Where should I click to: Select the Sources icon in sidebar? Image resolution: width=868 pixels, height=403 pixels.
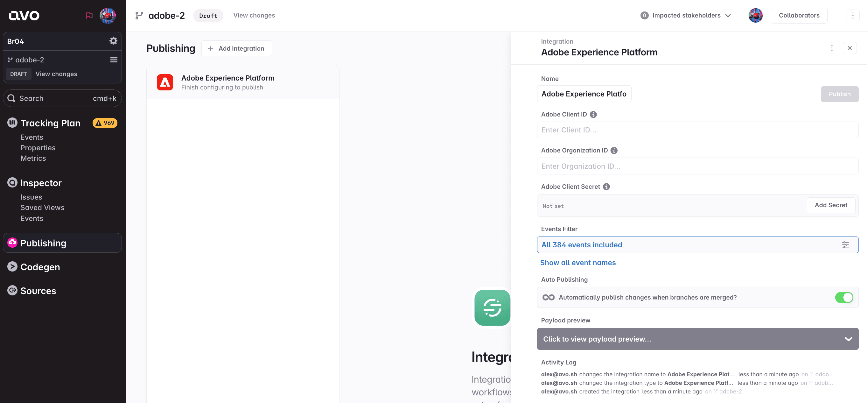[12, 290]
